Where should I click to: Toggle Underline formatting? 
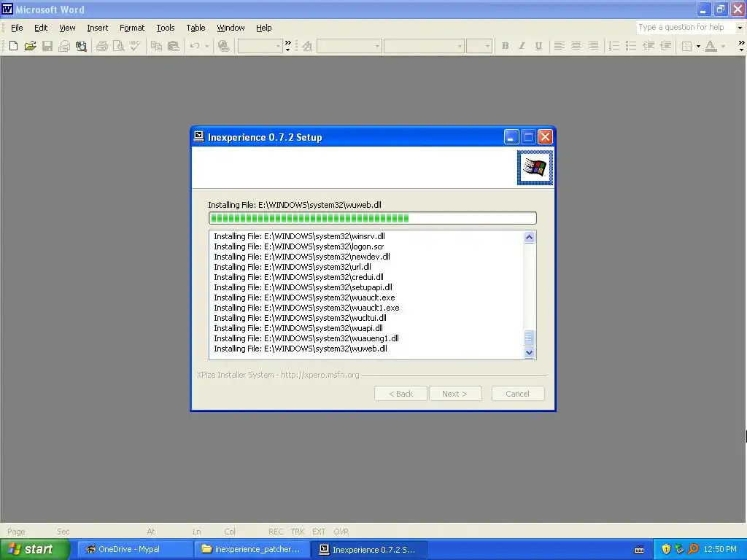point(538,46)
